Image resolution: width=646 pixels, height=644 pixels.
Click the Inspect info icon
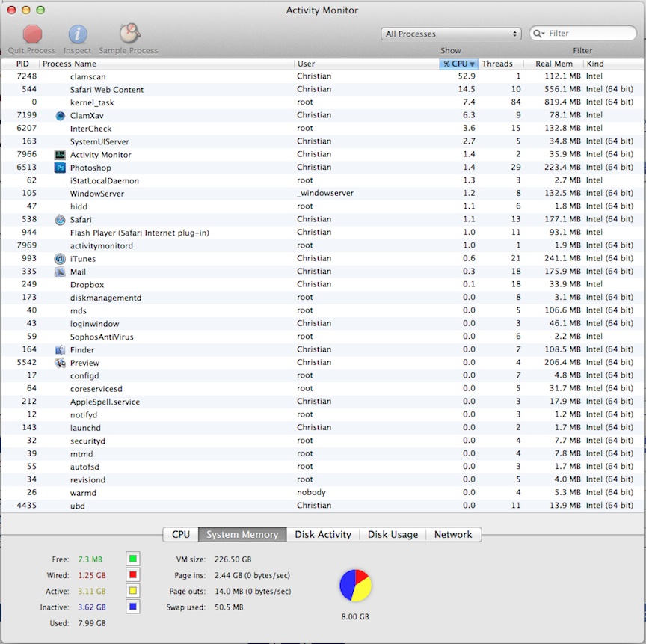point(78,34)
